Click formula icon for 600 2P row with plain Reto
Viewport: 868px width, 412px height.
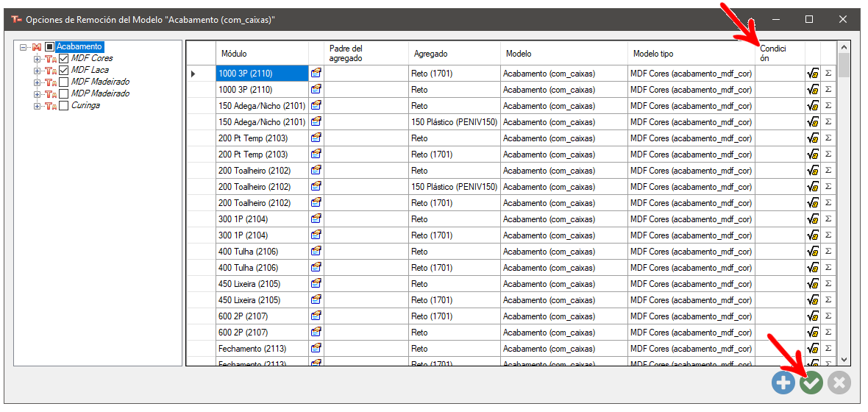click(x=813, y=333)
